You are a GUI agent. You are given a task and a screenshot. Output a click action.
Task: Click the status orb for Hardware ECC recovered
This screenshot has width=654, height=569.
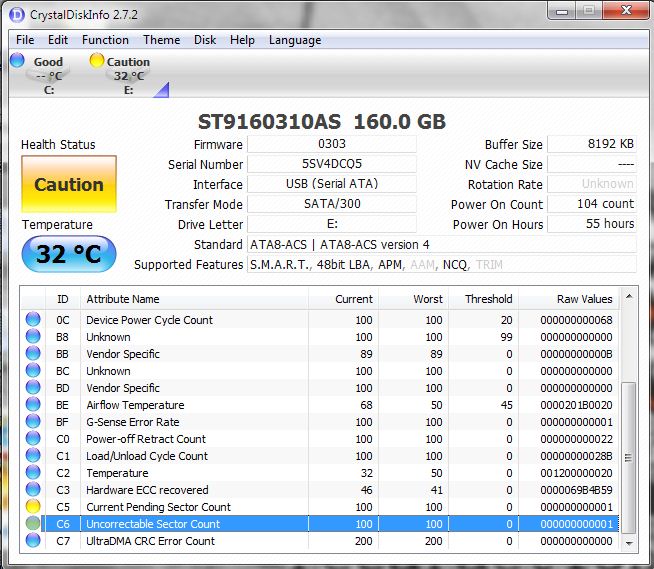(x=33, y=489)
